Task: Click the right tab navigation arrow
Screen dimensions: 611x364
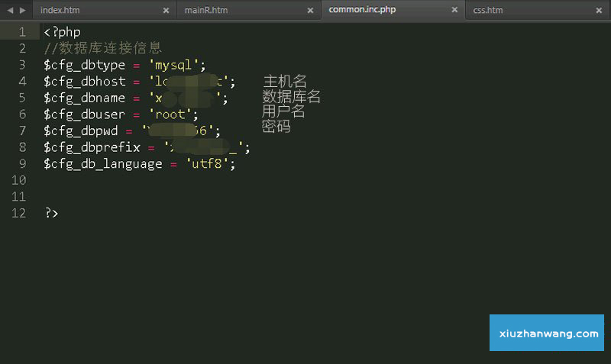Action: (22, 10)
